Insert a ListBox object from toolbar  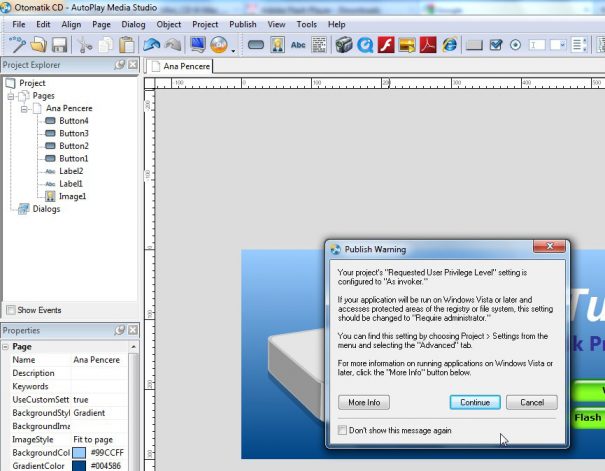tap(579, 45)
